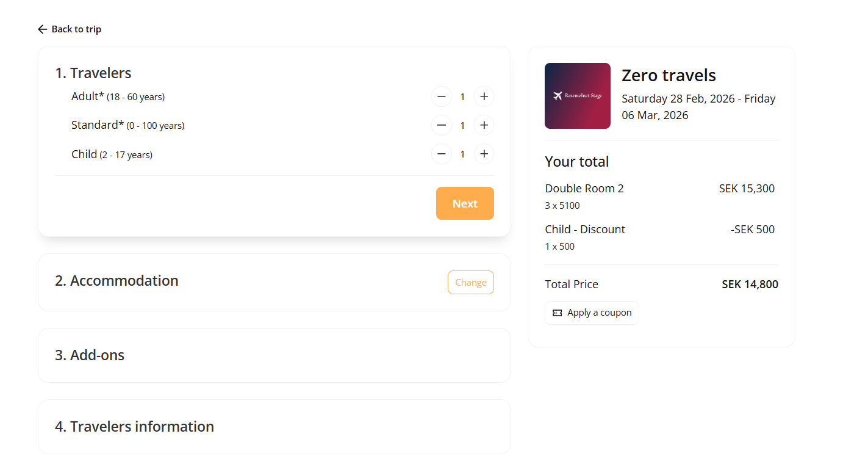The width and height of the screenshot is (868, 464).
Task: Go back to trip link
Action: (x=76, y=29)
